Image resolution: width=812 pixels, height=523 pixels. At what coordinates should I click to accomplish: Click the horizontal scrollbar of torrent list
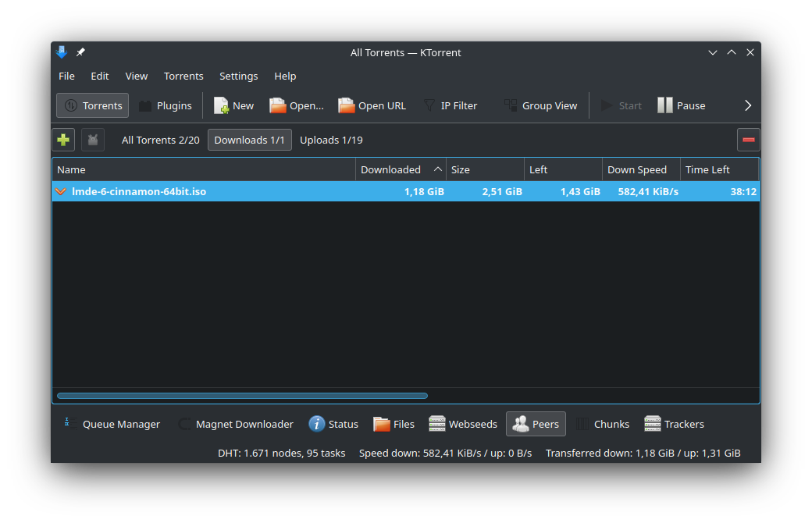click(242, 396)
